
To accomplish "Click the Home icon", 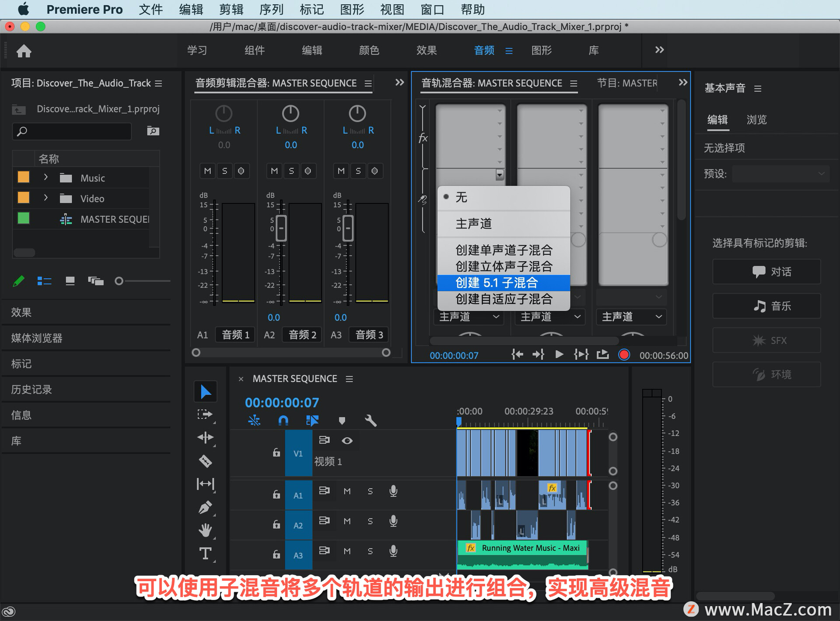I will point(24,51).
